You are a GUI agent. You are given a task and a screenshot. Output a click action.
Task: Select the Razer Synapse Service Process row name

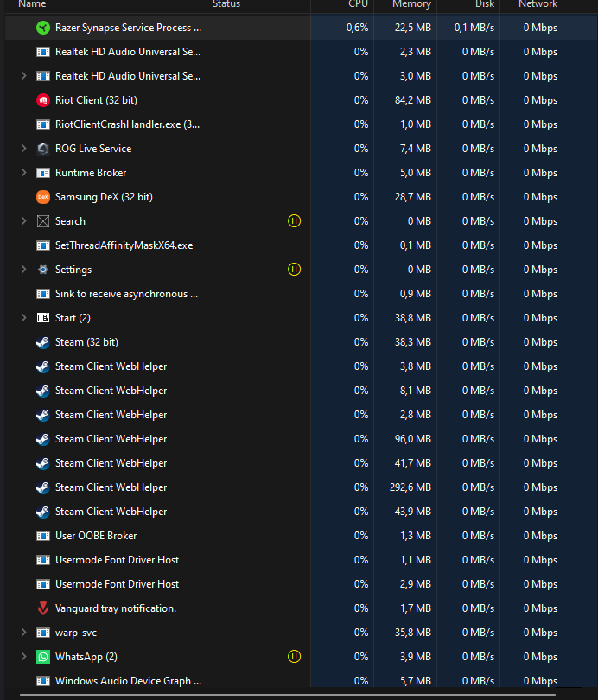point(128,28)
